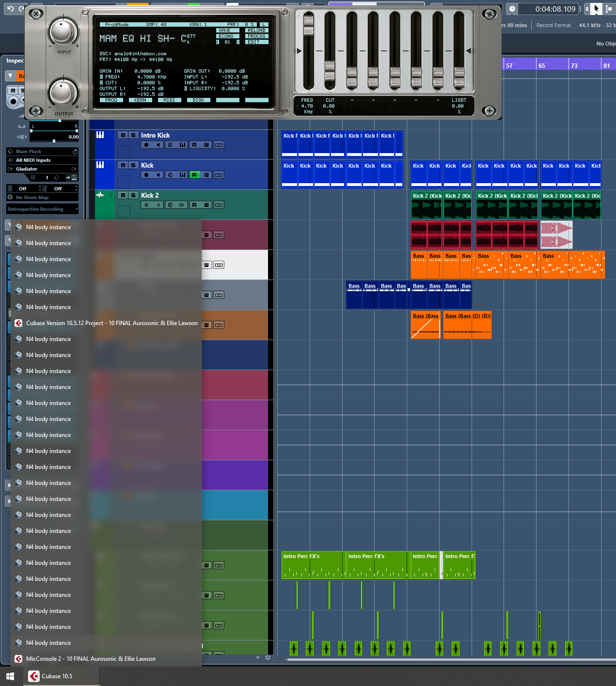Select the PROG tab on plugin display
The width and height of the screenshot is (616, 686).
[x=111, y=100]
